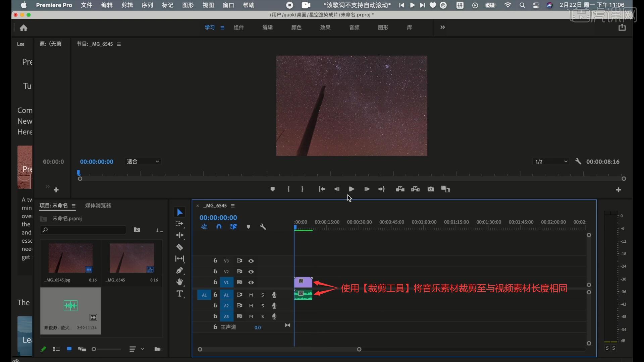Open the 1/2 playback resolution dropdown
644x362 pixels.
click(x=550, y=162)
